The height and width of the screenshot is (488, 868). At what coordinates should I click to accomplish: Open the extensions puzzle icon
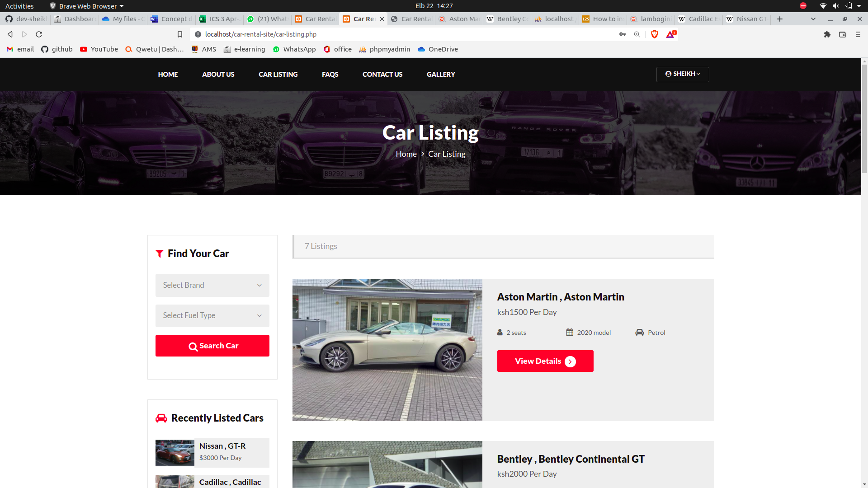pos(827,34)
